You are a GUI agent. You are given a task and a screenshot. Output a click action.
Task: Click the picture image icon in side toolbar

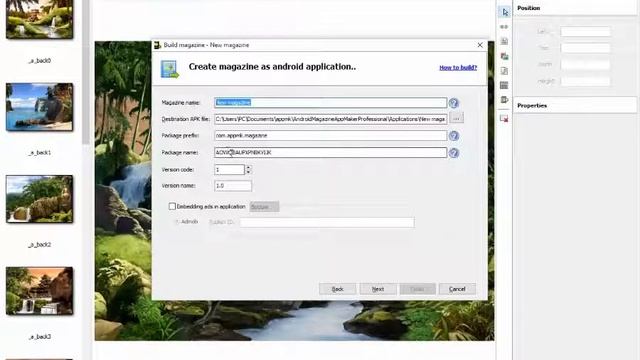pyautogui.click(x=504, y=56)
